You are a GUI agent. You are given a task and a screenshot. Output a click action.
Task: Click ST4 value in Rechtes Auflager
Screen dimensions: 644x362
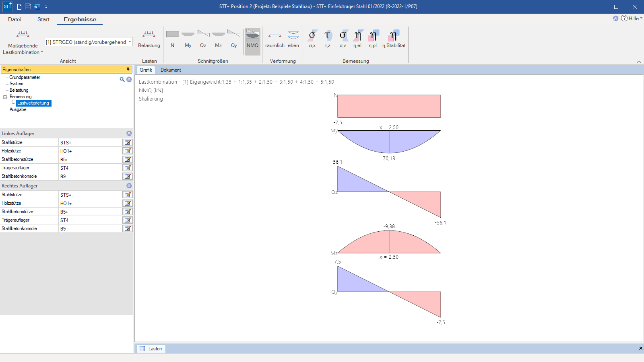click(90, 220)
